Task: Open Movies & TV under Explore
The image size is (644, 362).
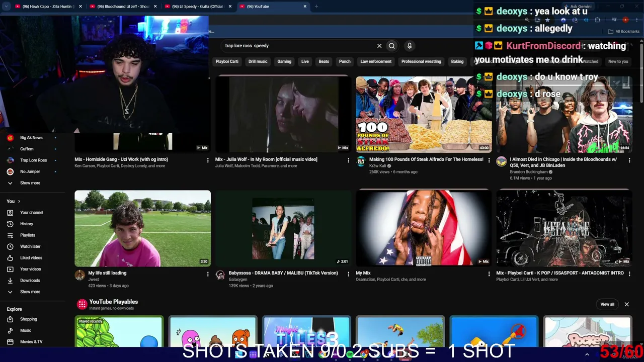Action: (x=32, y=342)
